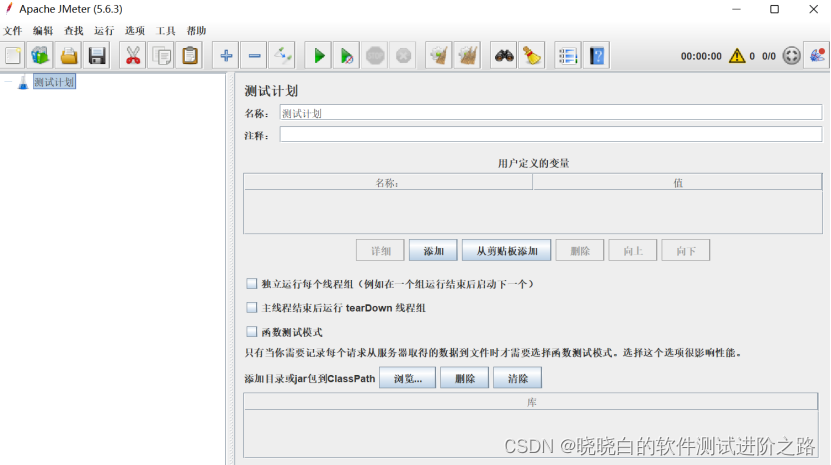
Task: Click 删除 button under variables table
Action: (580, 251)
